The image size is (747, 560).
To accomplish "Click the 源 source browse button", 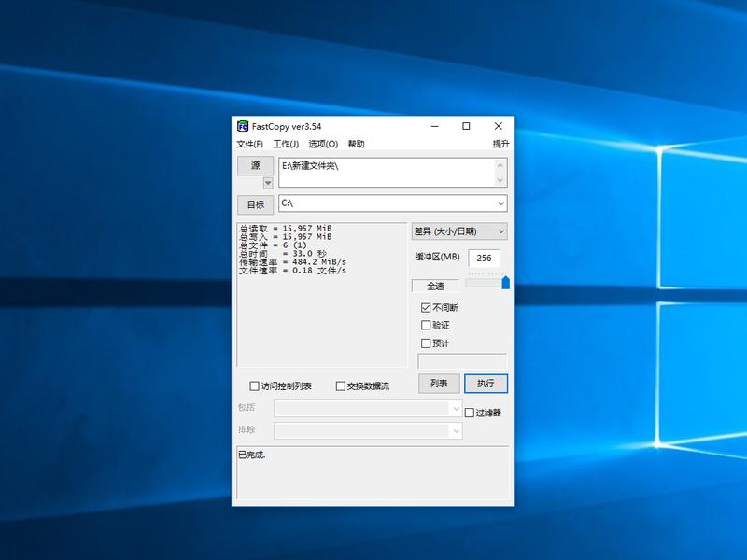I will [255, 164].
